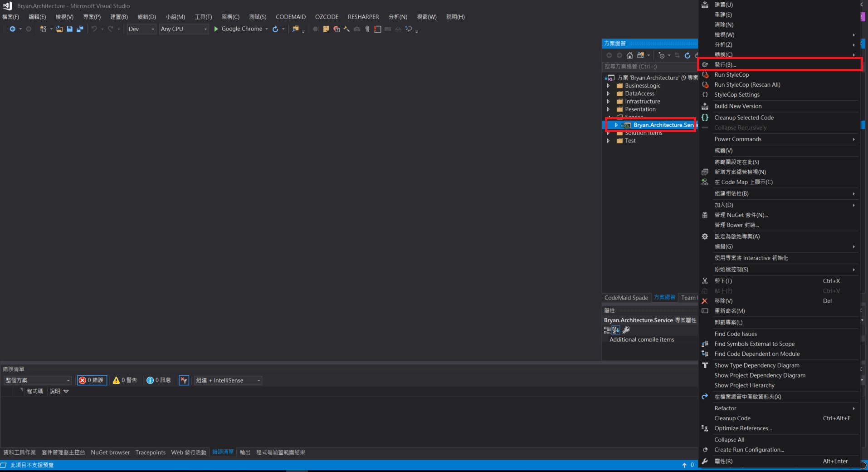868x472 pixels.
Task: Choose Show Project Dependency Diagram
Action: point(780,375)
